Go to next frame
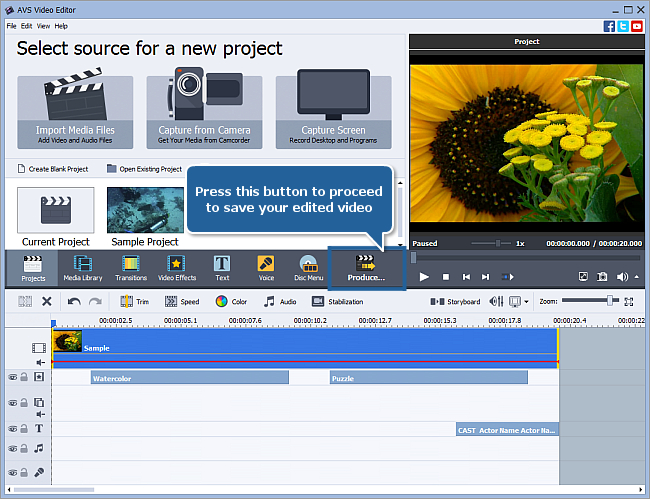650x499 pixels. [x=485, y=277]
